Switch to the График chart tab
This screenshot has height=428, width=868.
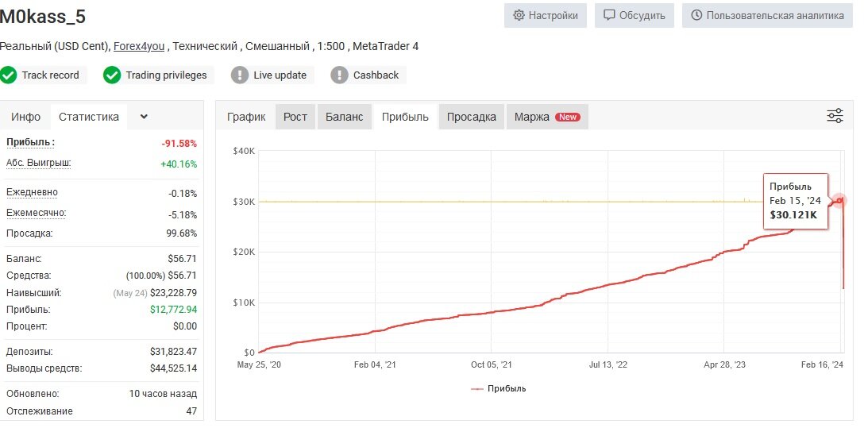[246, 117]
